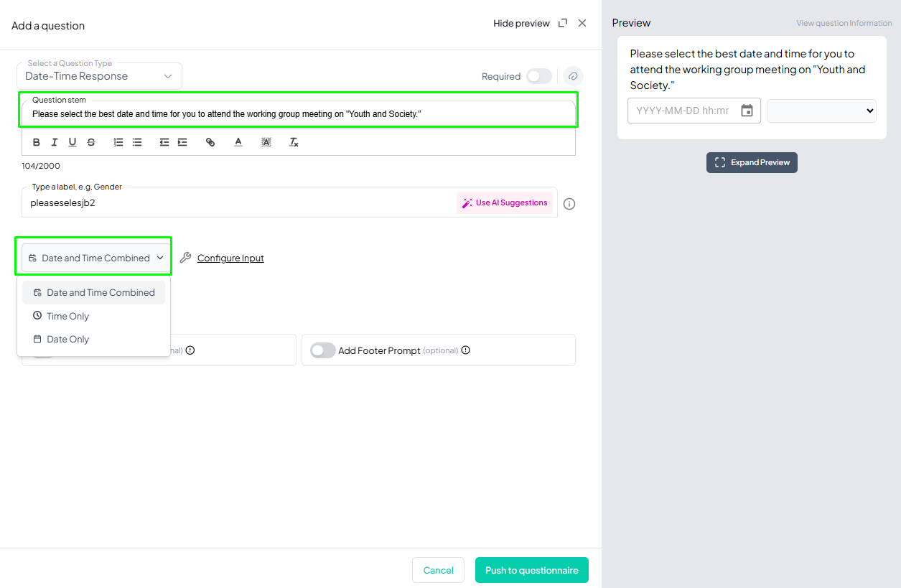Clear text formatting with Tx icon

[294, 142]
